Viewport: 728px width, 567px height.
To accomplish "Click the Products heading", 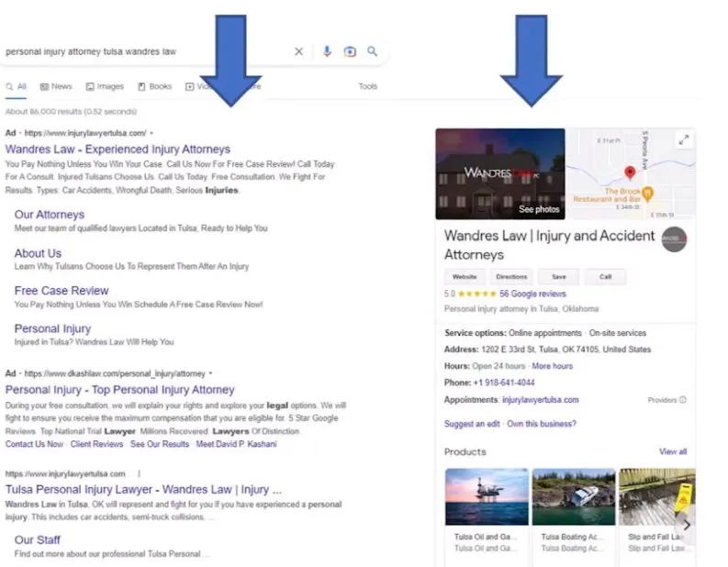I will click(465, 452).
